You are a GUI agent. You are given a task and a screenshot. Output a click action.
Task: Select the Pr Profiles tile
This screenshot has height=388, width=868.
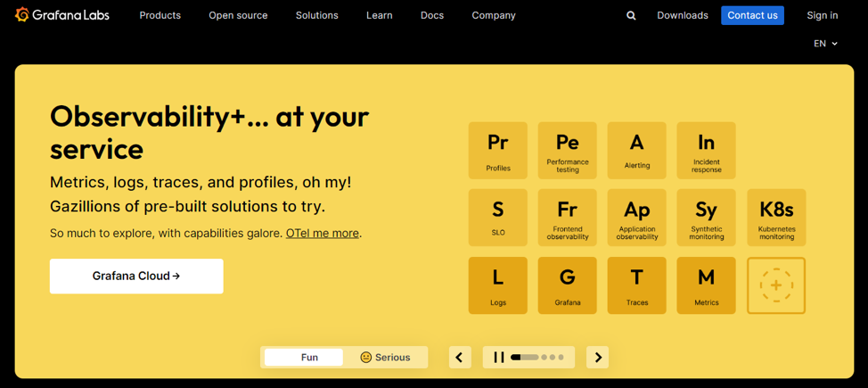(497, 150)
